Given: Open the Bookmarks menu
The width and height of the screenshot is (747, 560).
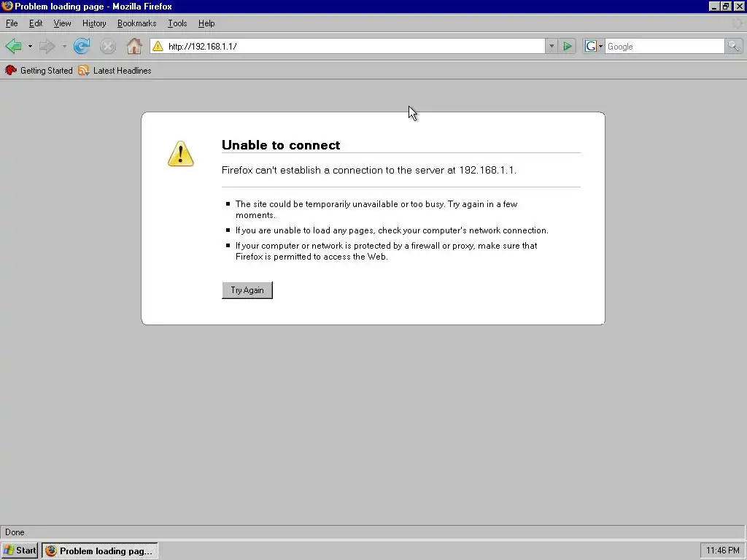Looking at the screenshot, I should click(x=136, y=23).
